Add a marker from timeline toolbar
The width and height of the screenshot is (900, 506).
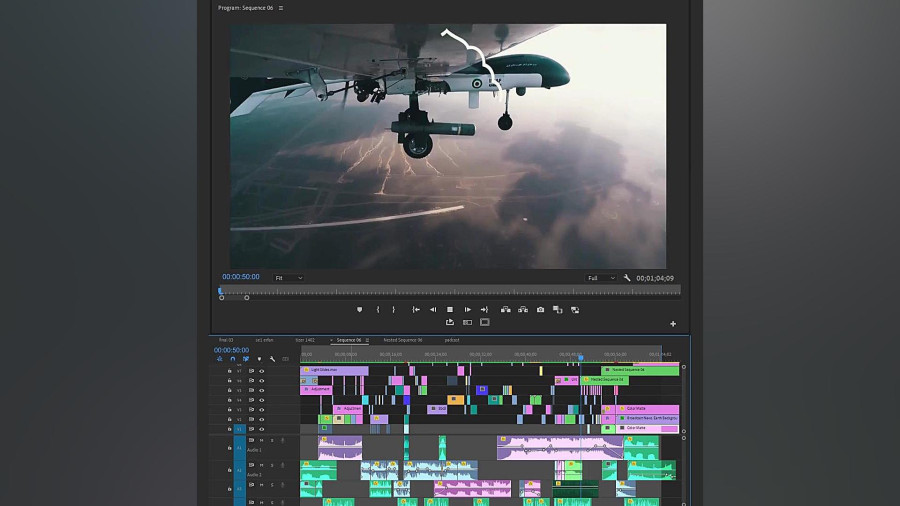pyautogui.click(x=259, y=359)
